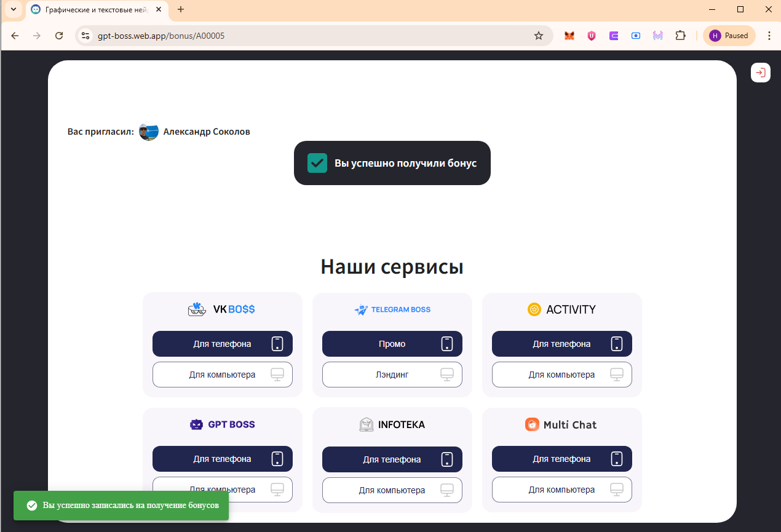The height and width of the screenshot is (532, 781).
Task: Open Telegram Boss Лэндинг
Action: (x=392, y=375)
